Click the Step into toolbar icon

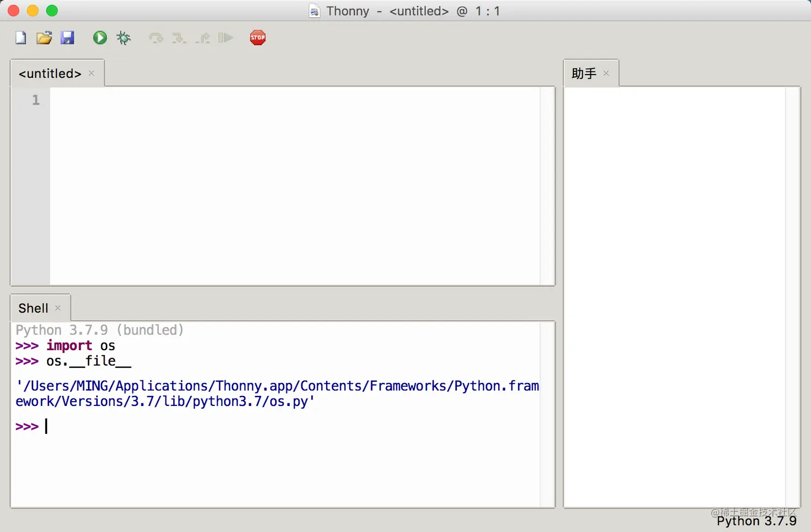(x=179, y=38)
